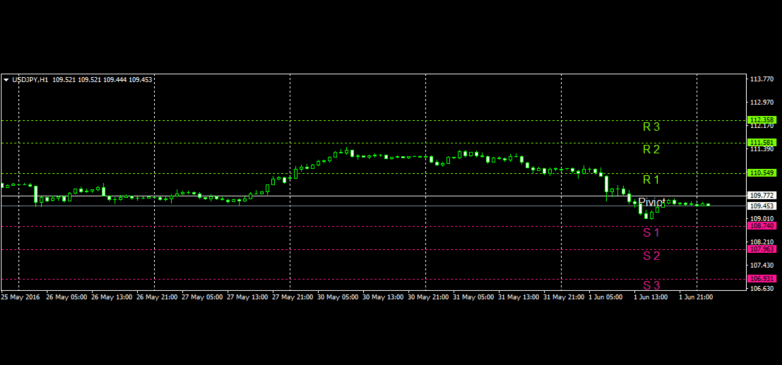The height and width of the screenshot is (365, 782).
Task: Click 107.430 on the price scale
Action: tap(763, 265)
